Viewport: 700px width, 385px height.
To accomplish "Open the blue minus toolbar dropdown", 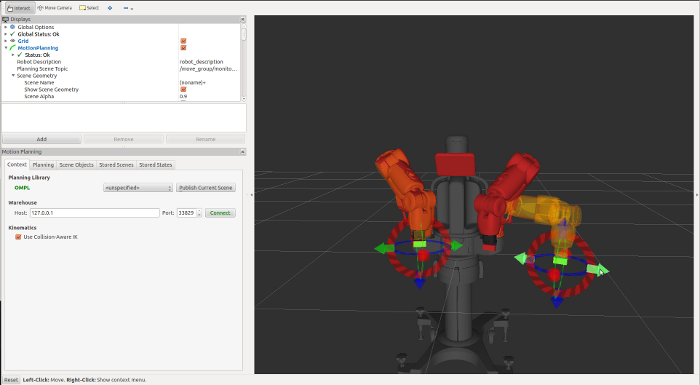I will click(x=128, y=8).
